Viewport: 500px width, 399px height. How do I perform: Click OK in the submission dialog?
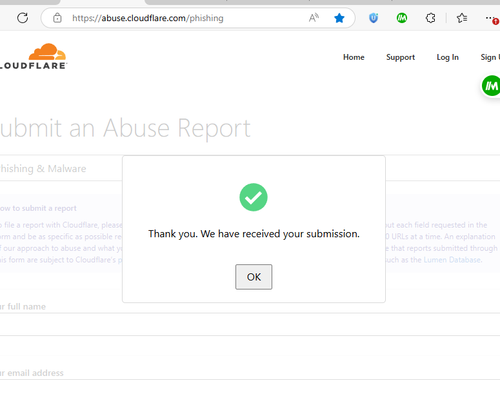click(x=254, y=277)
